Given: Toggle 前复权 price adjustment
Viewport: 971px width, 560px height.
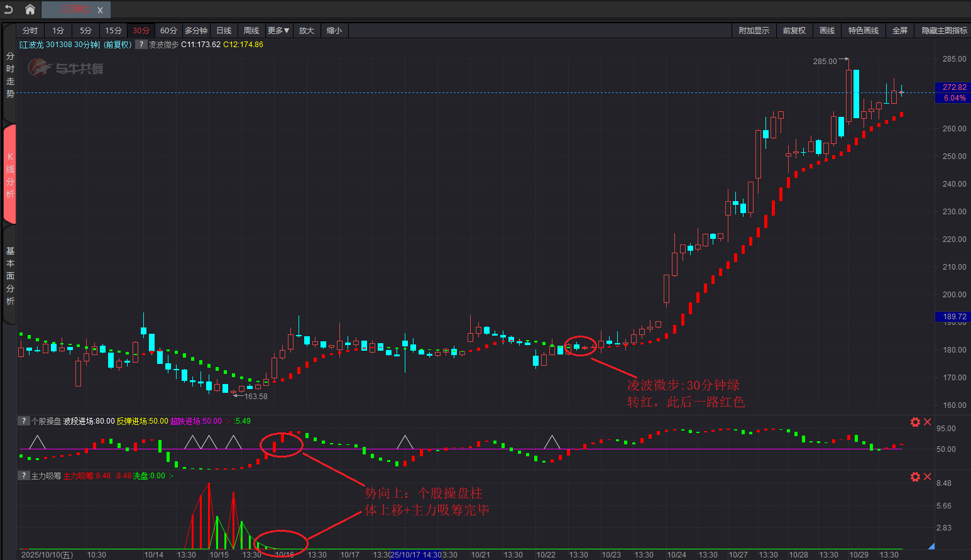Looking at the screenshot, I should (794, 31).
